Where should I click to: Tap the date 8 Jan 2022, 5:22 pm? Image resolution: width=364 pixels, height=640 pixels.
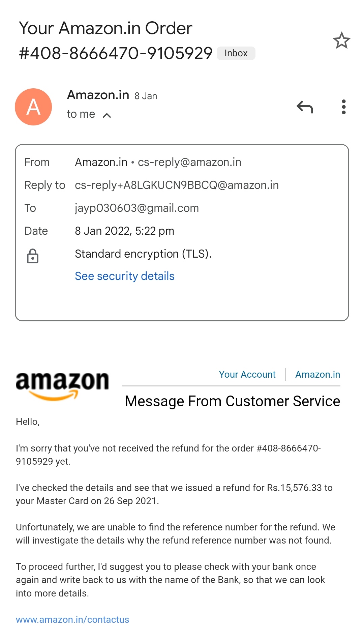point(124,231)
